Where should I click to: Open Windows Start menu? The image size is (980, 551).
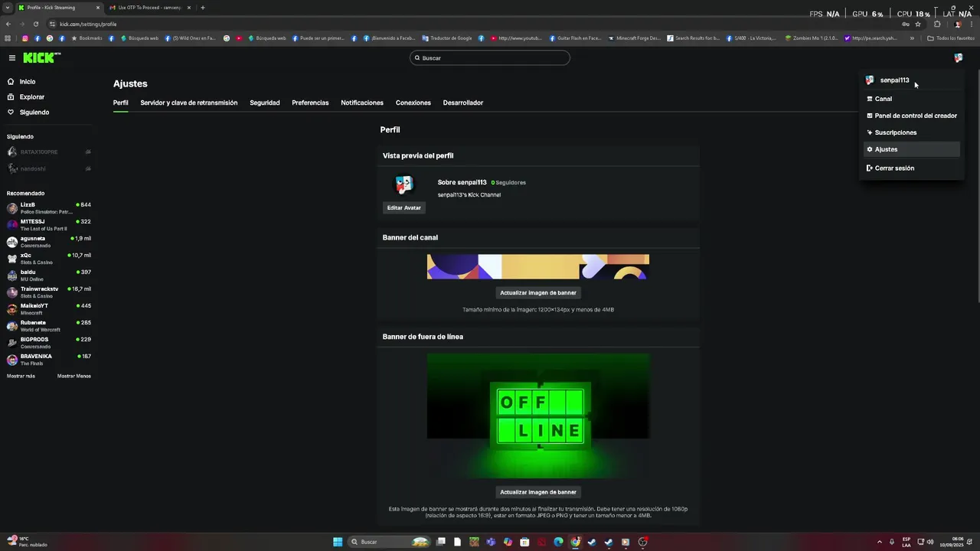click(x=338, y=542)
